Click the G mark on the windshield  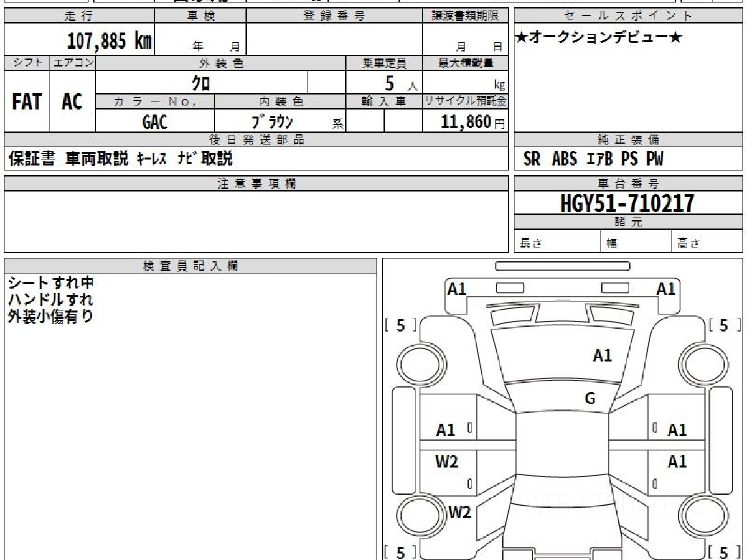point(590,399)
